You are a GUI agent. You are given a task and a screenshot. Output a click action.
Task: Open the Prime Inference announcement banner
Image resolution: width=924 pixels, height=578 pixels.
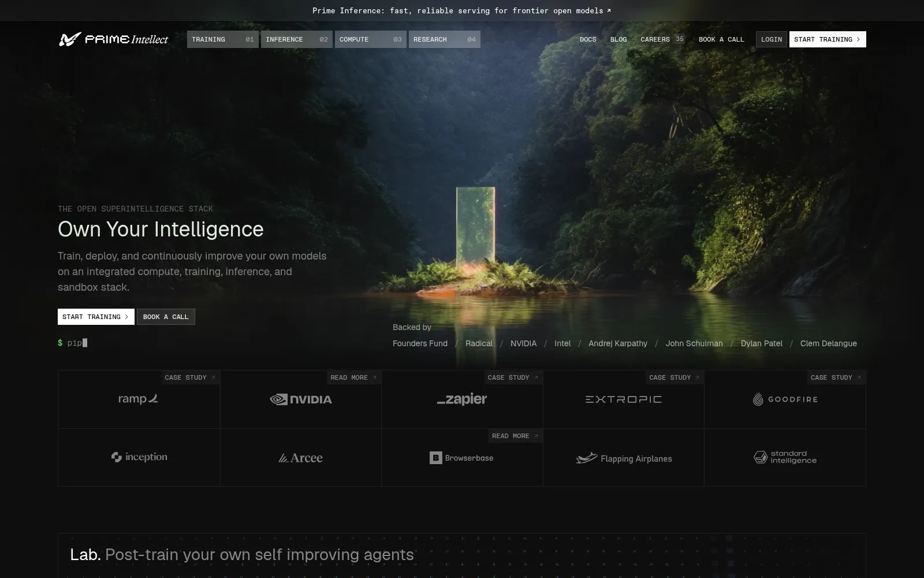tap(462, 10)
